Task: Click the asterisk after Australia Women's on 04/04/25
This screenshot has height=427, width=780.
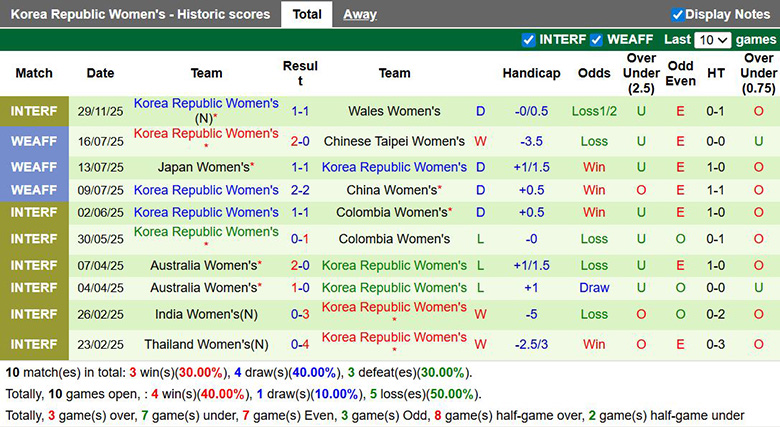Action: click(260, 287)
